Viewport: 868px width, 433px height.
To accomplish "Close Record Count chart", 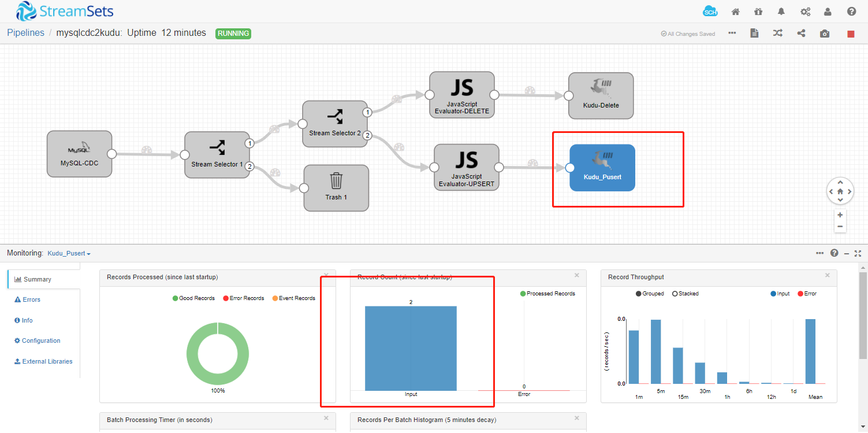I will tap(576, 275).
